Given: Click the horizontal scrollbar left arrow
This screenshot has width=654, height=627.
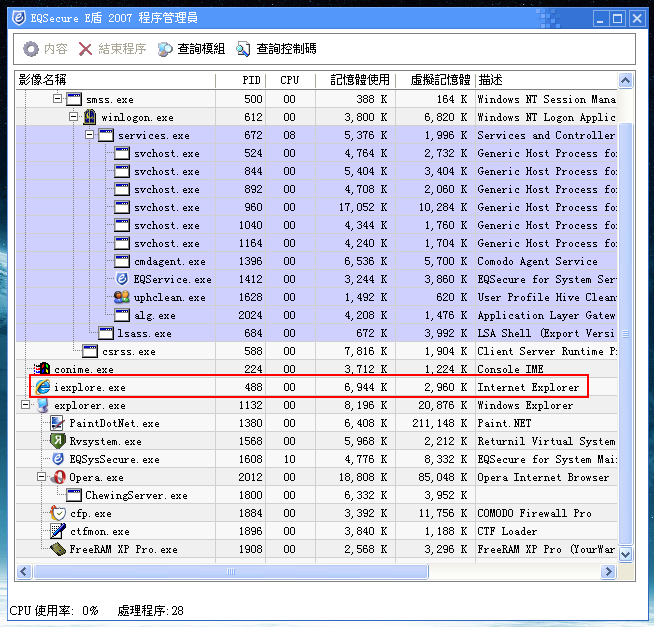Looking at the screenshot, I should point(24,571).
